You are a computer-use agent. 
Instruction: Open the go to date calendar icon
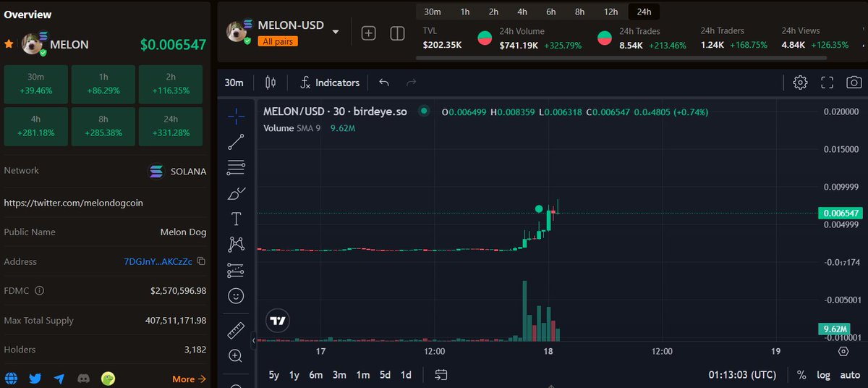pyautogui.click(x=441, y=375)
